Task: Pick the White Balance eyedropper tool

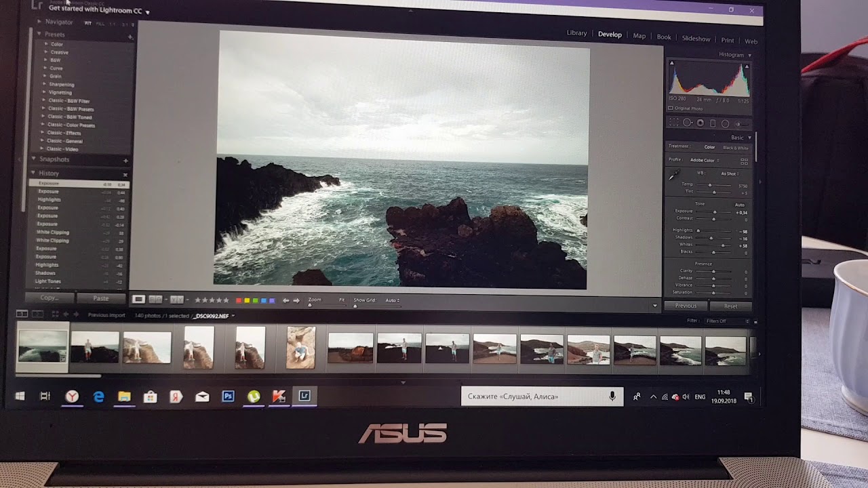Action: pyautogui.click(x=674, y=175)
